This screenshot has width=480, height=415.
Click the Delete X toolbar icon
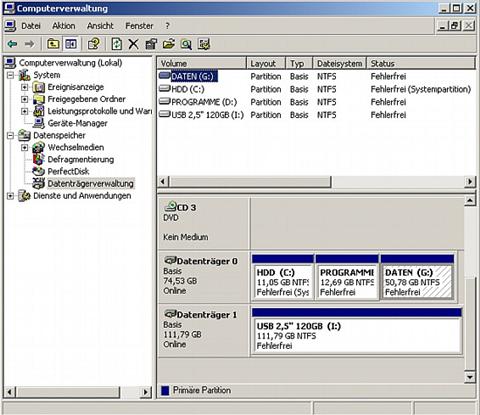pyautogui.click(x=133, y=44)
